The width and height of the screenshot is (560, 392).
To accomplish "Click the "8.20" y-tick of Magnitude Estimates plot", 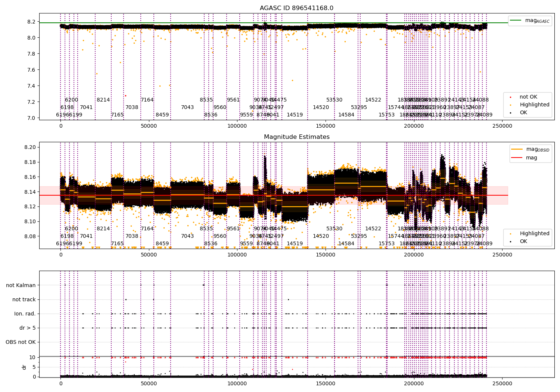I will point(30,147).
